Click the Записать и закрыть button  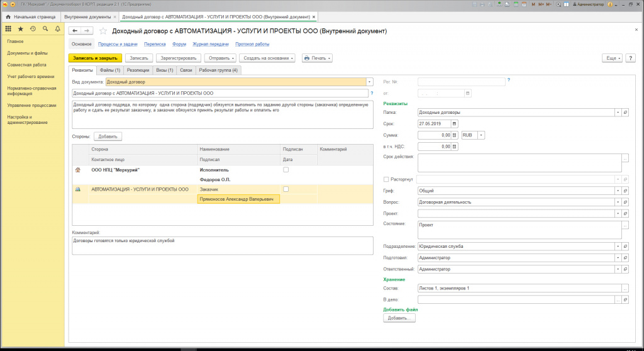click(95, 58)
